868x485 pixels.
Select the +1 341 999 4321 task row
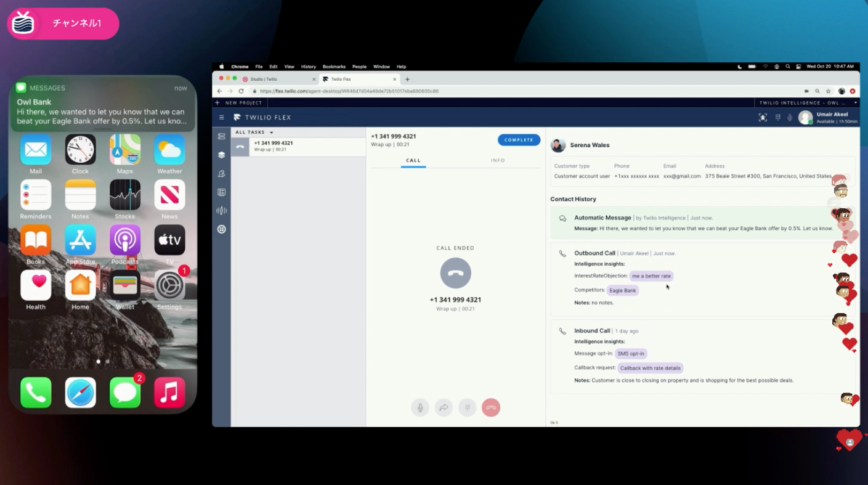(298, 147)
